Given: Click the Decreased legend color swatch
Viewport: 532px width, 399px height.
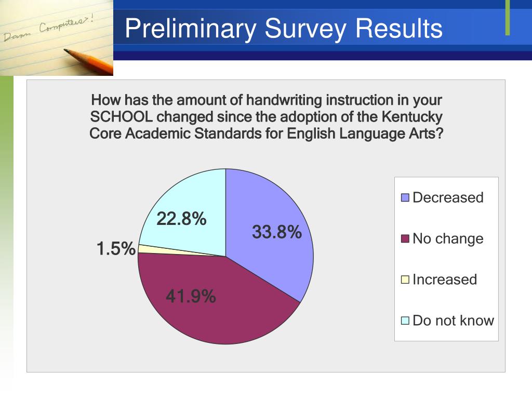Looking at the screenshot, I should [x=405, y=198].
